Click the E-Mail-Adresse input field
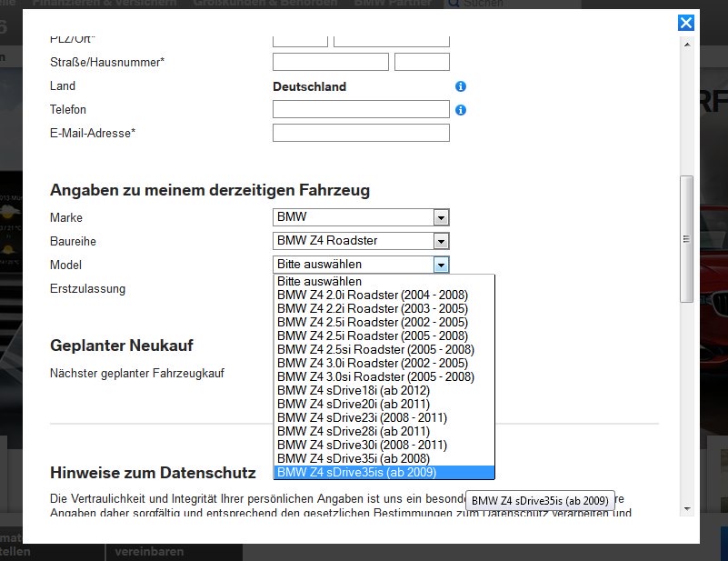Screen dimensions: 728x561 click(x=359, y=132)
